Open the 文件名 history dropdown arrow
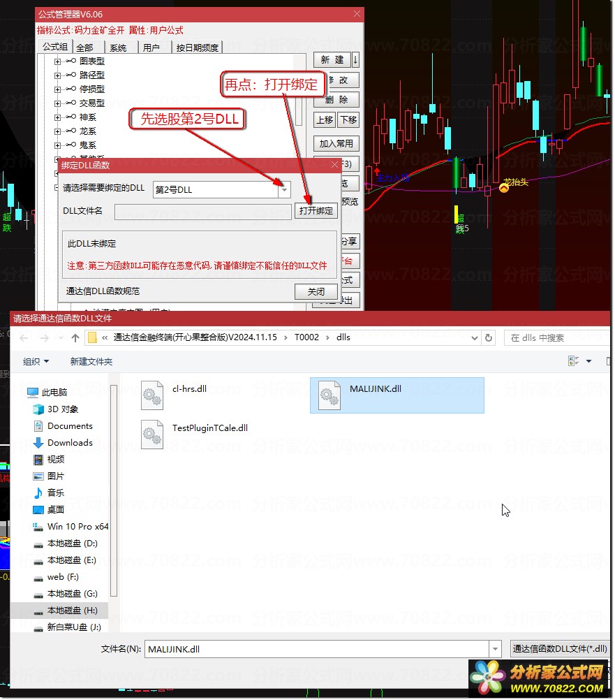The image size is (615, 700). pyautogui.click(x=495, y=650)
